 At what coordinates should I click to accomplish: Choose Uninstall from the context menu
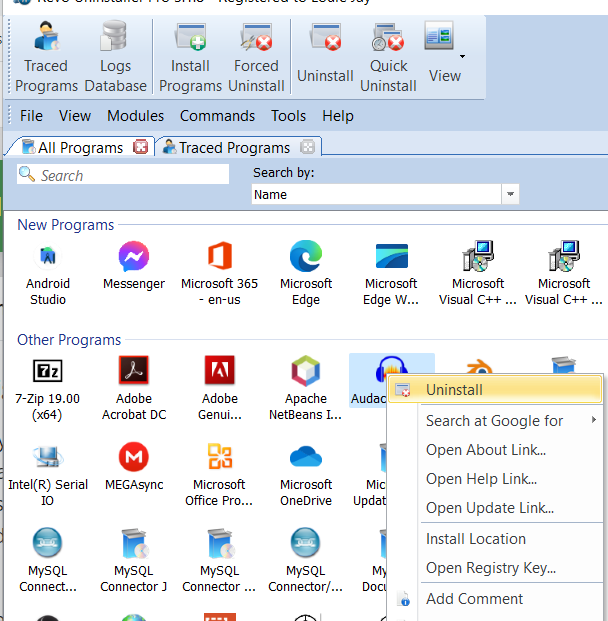495,390
